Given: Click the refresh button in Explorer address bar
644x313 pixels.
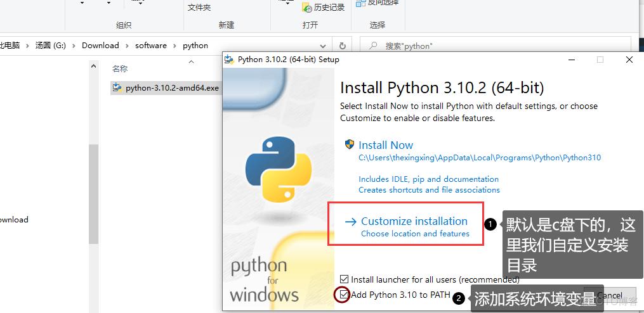Looking at the screenshot, I should 343,46.
